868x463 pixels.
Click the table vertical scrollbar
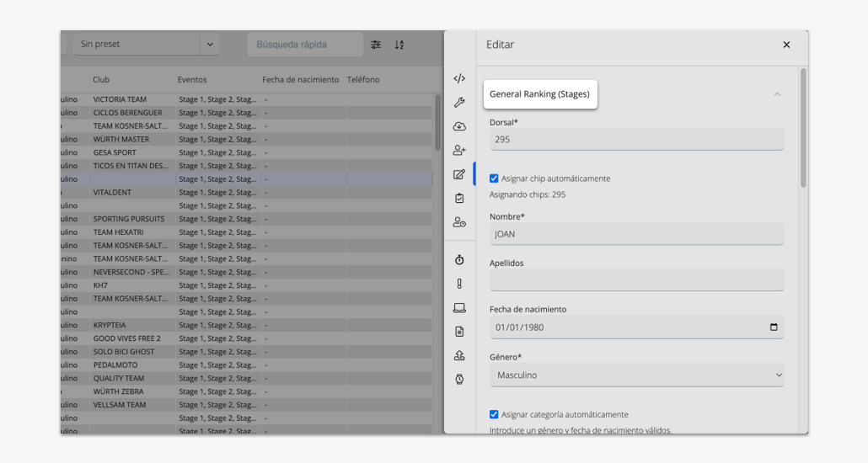[437, 123]
